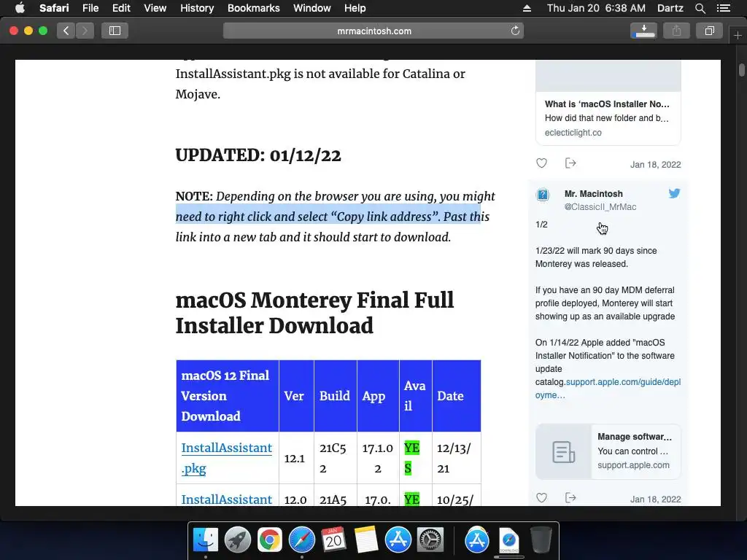The height and width of the screenshot is (560, 747).
Task: Open the Bookmarks menu
Action: [253, 8]
